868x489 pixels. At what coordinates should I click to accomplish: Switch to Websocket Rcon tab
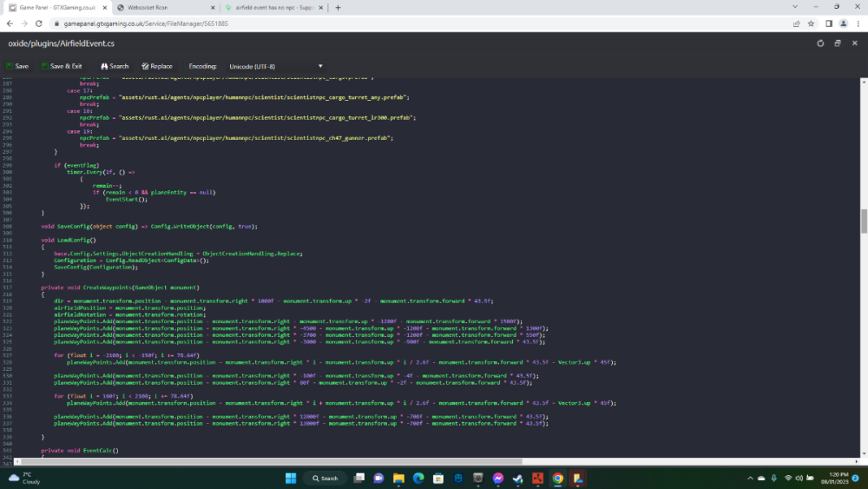(x=166, y=8)
